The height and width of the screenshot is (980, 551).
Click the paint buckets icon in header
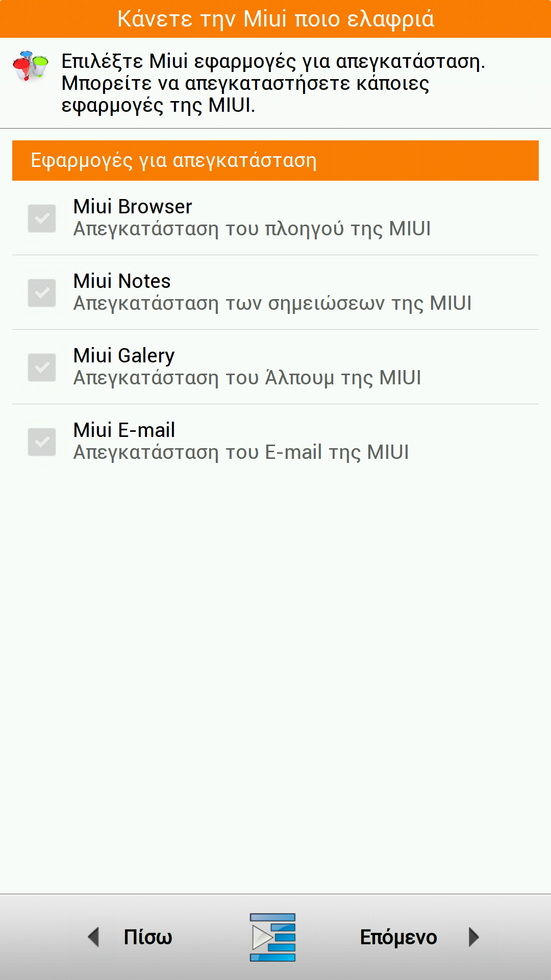30,65
